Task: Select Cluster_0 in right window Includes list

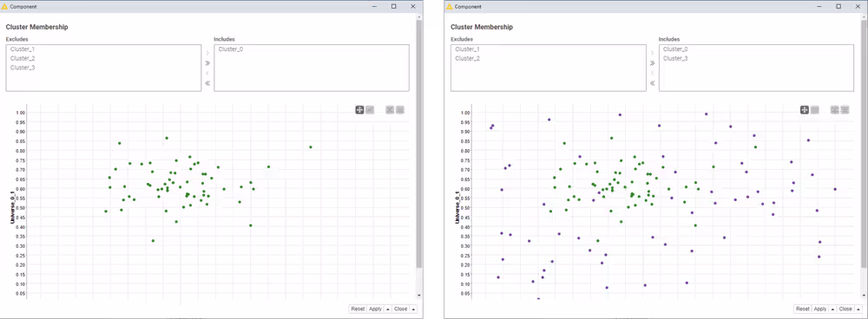Action: point(676,49)
